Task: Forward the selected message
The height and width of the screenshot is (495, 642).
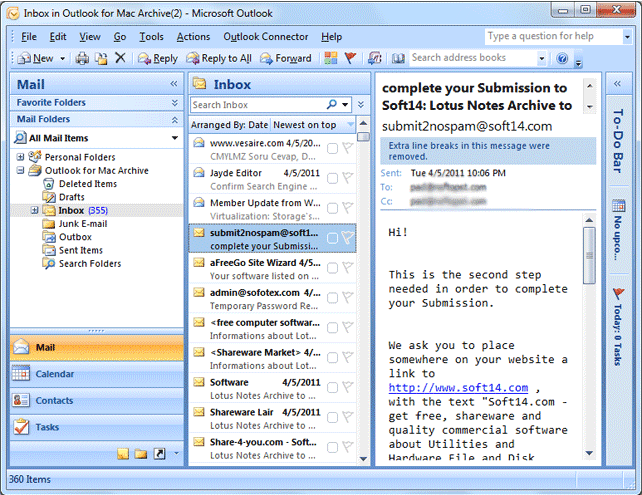Action: click(286, 59)
